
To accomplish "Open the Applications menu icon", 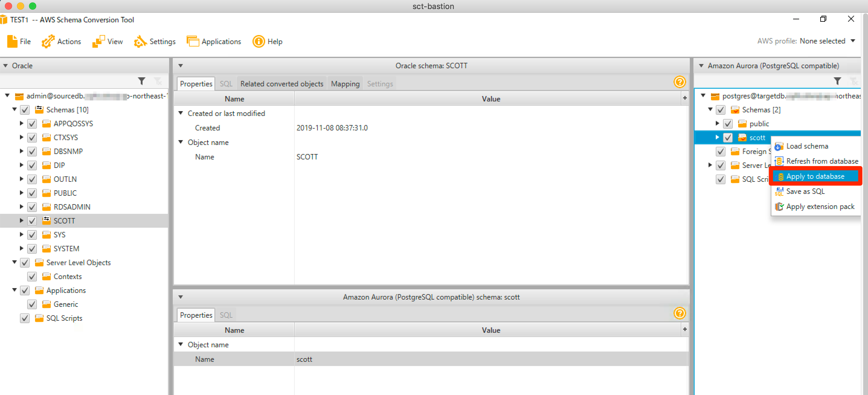I will coord(193,41).
